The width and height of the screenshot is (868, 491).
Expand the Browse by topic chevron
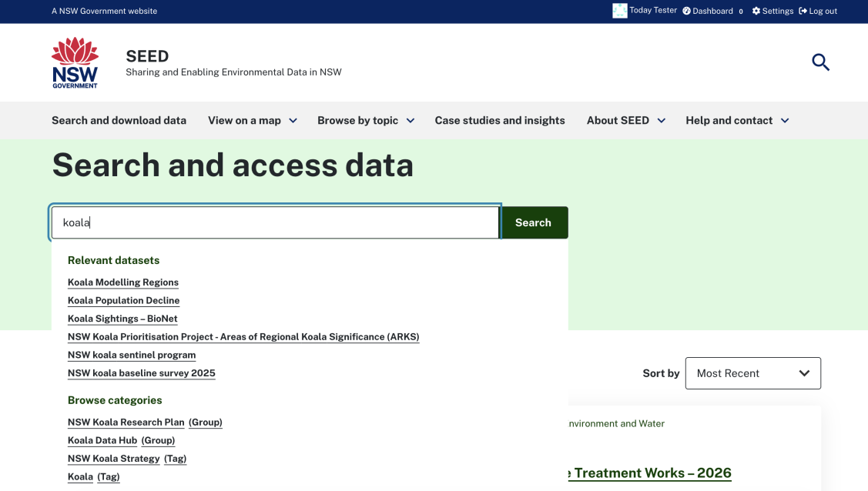pyautogui.click(x=411, y=121)
